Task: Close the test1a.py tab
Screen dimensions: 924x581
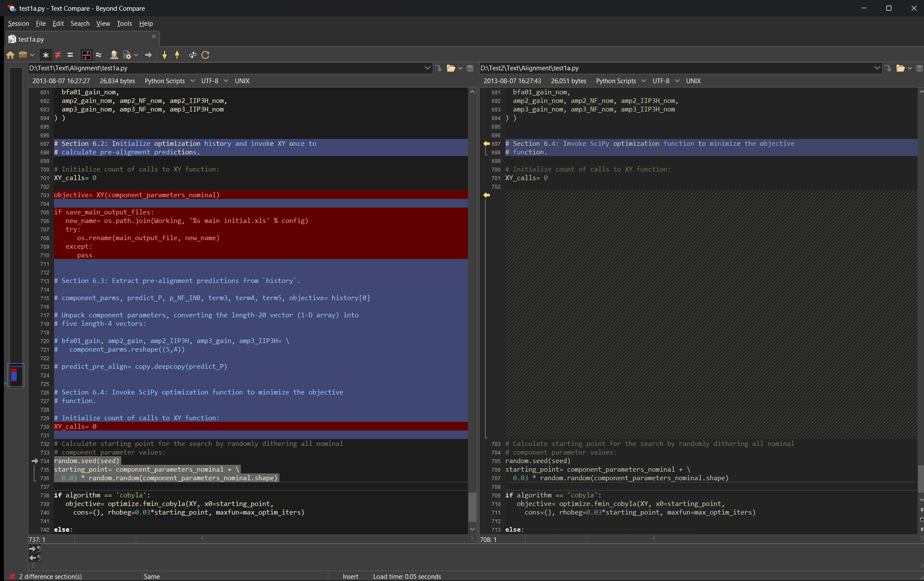Action: (x=154, y=36)
